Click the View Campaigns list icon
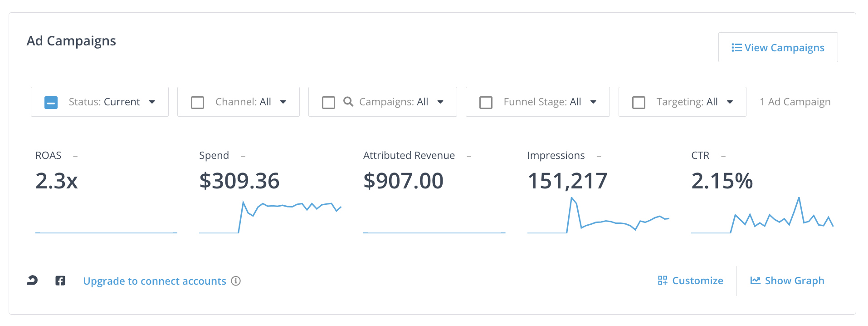868x326 pixels. click(x=736, y=48)
